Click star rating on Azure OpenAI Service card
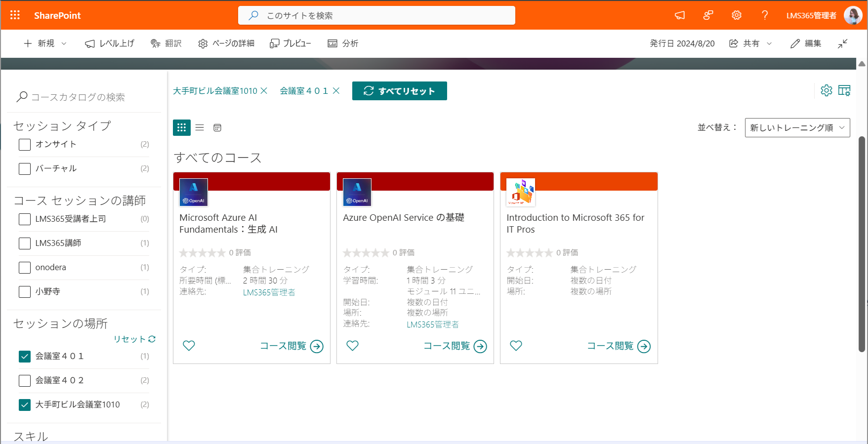This screenshot has width=868, height=444. pyautogui.click(x=366, y=253)
